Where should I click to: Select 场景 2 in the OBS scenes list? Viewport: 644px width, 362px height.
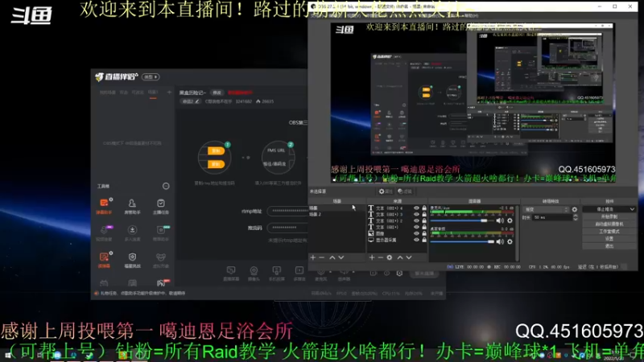336,214
